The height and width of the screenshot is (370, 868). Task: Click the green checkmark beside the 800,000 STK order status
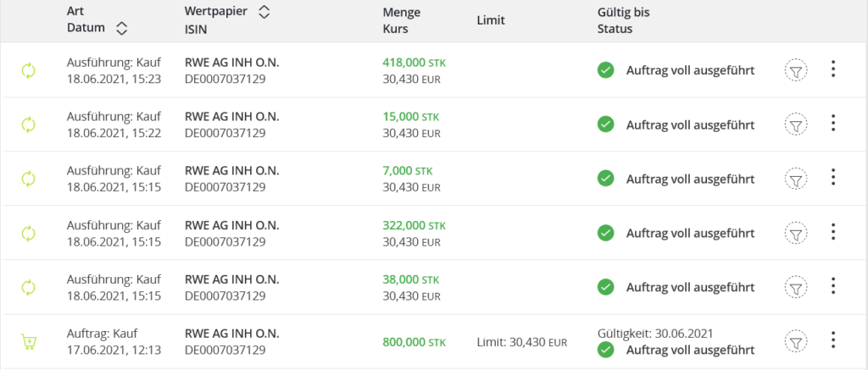605,350
